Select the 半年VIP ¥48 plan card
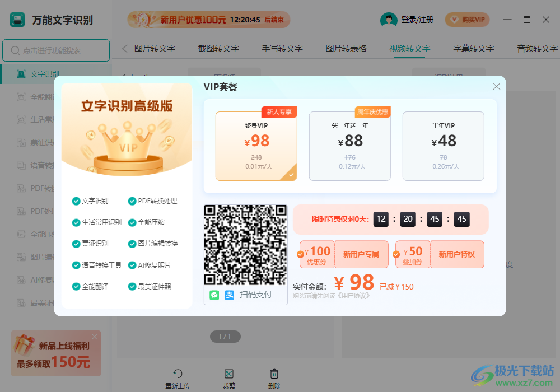The width and height of the screenshot is (560, 392). (444, 146)
